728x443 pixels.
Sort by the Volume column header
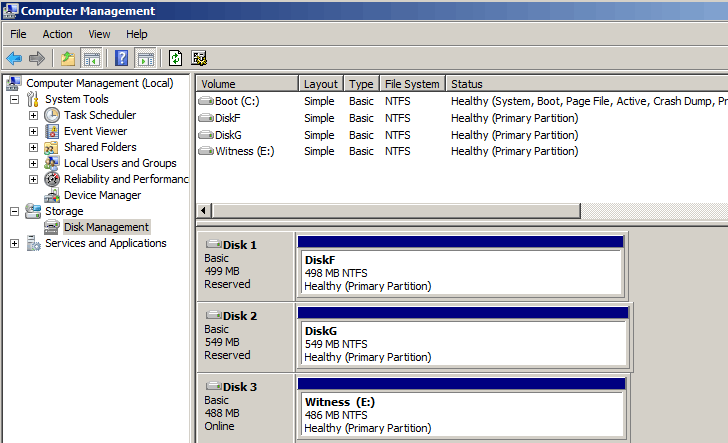pyautogui.click(x=247, y=84)
